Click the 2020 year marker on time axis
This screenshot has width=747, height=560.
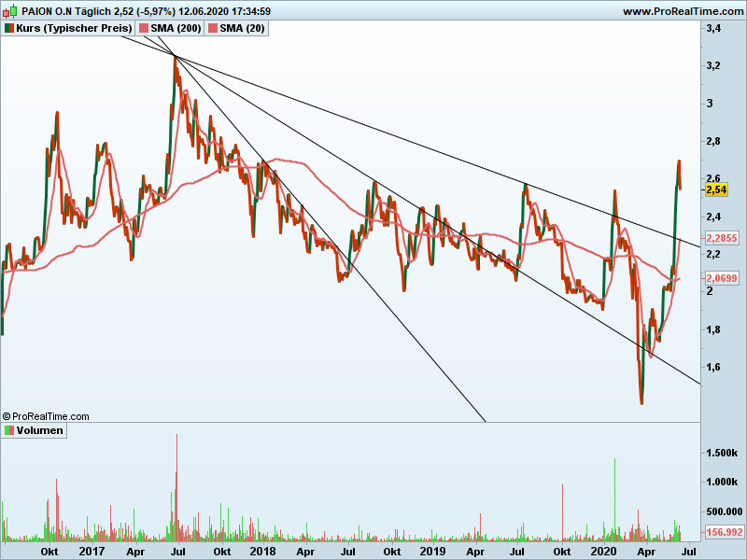point(602,551)
